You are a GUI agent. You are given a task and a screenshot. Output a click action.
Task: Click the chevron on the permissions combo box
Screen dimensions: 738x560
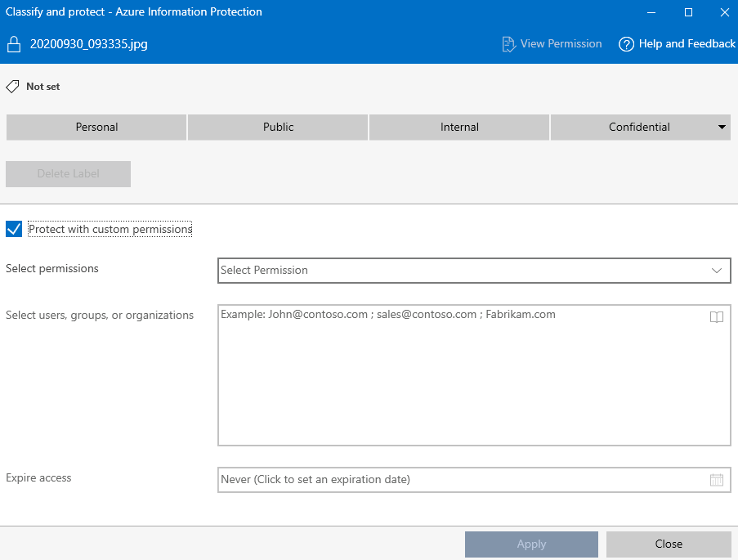(716, 271)
